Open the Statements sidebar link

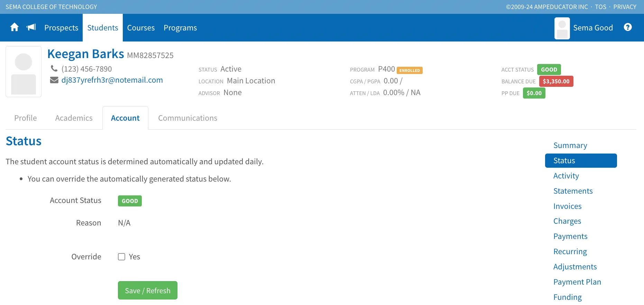coord(573,191)
